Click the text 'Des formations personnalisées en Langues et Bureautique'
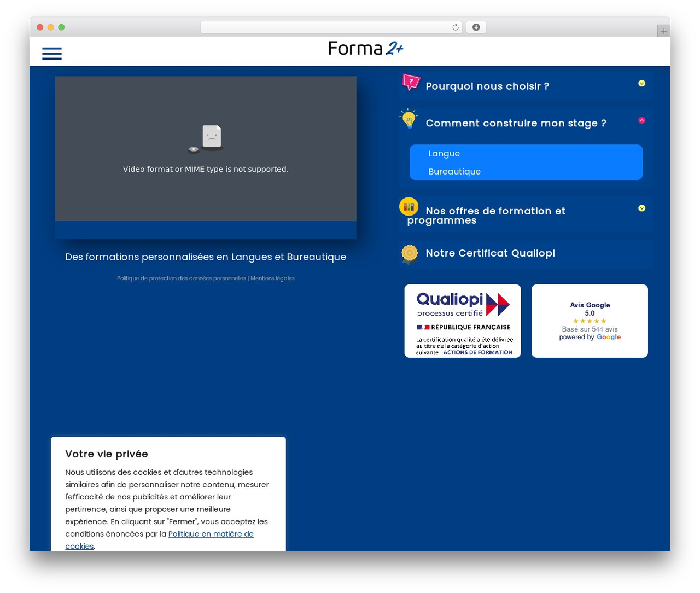 tap(206, 257)
